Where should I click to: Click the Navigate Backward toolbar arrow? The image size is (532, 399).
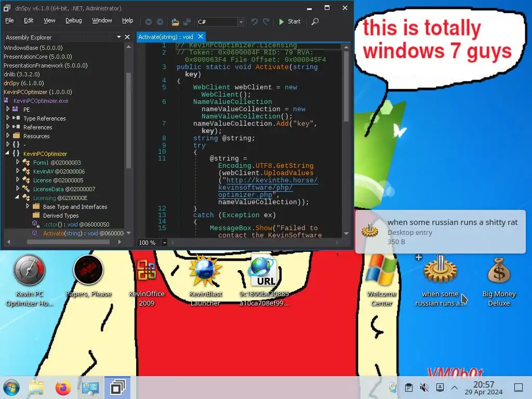148,22
